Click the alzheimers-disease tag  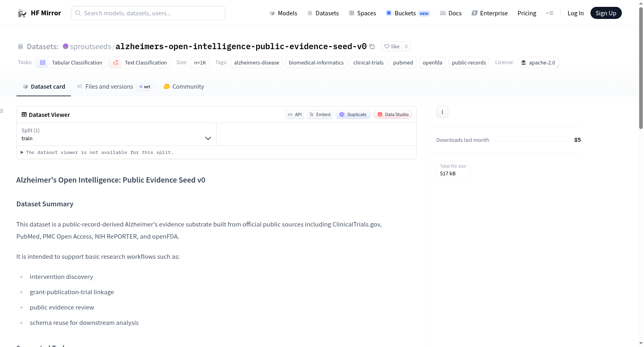257,62
